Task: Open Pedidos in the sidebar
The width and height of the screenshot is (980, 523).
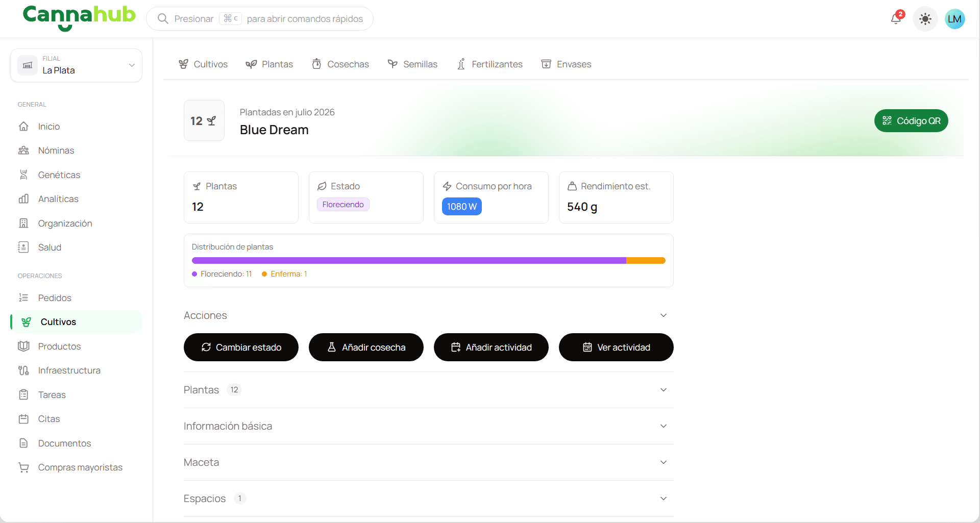Action: point(77,298)
